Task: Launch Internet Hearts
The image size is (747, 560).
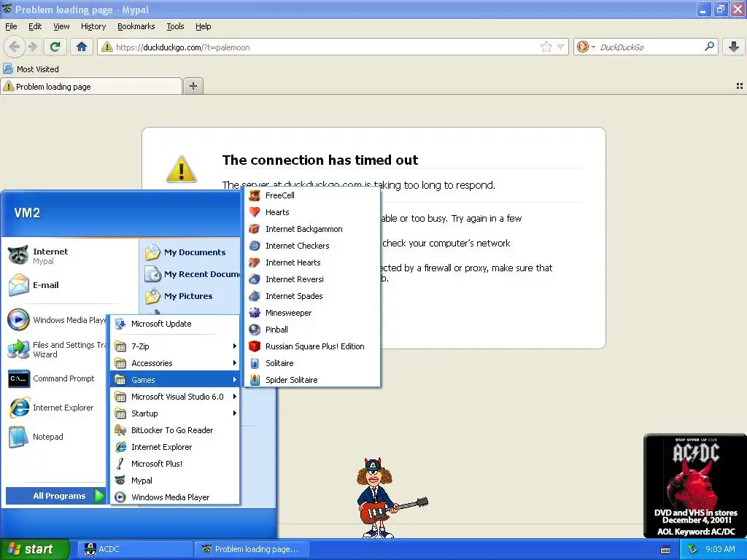Action: tap(312, 262)
